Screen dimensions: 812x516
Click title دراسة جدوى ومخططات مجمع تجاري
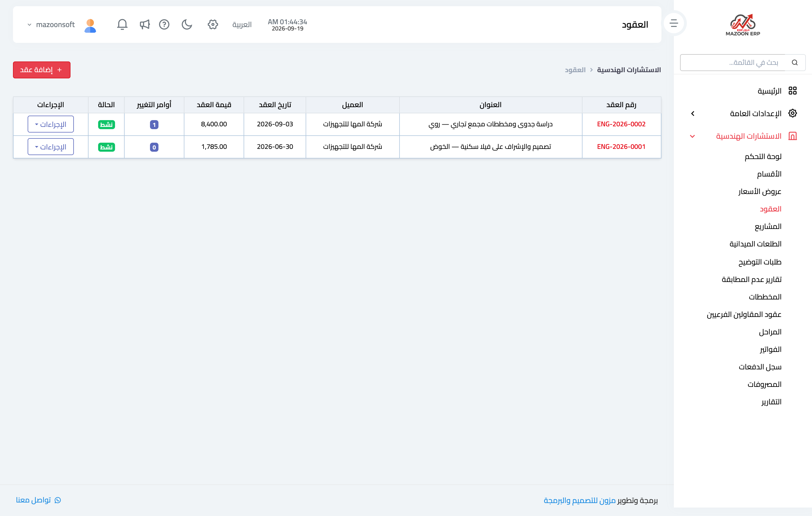coord(491,124)
